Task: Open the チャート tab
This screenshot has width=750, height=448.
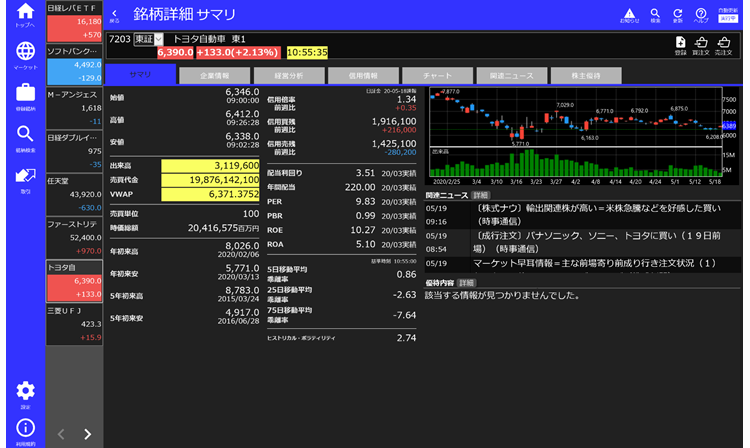Action: 437,76
